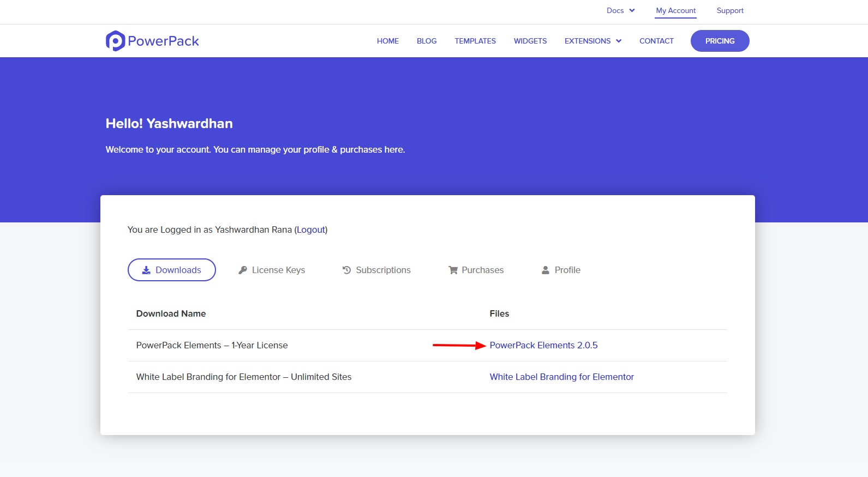The height and width of the screenshot is (477, 868).
Task: Click the PowerPack wordmark text
Action: point(163,41)
